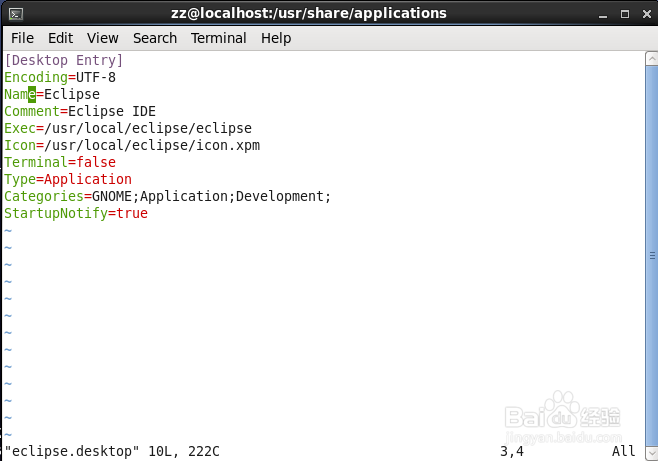This screenshot has height=461, width=658.
Task: Click the 3,4 cursor position indicator
Action: [512, 452]
